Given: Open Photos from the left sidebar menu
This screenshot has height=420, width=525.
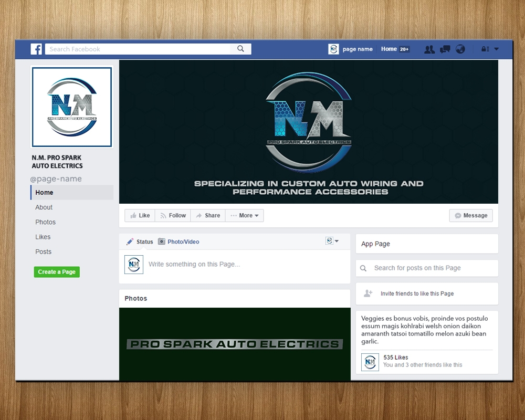Looking at the screenshot, I should pyautogui.click(x=45, y=222).
